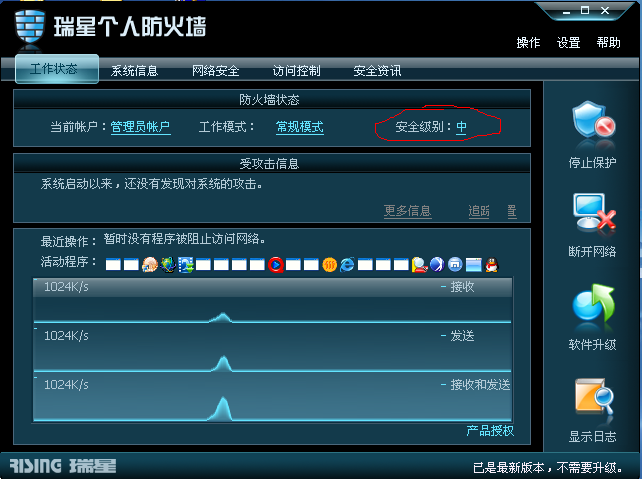This screenshot has height=479, width=642.
Task: Click the 常规模式 work mode link
Action: point(300,127)
